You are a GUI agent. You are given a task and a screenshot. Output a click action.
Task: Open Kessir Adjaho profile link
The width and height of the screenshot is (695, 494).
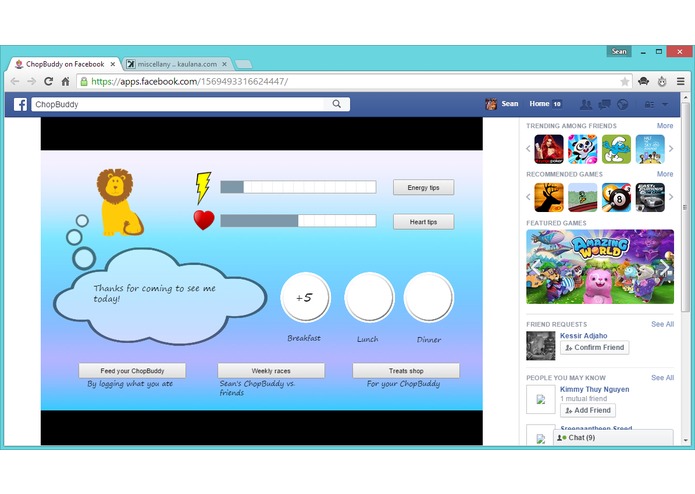tap(583, 336)
